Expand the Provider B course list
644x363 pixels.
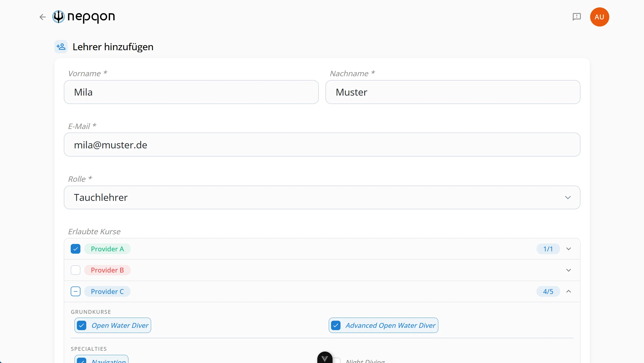[x=568, y=270]
